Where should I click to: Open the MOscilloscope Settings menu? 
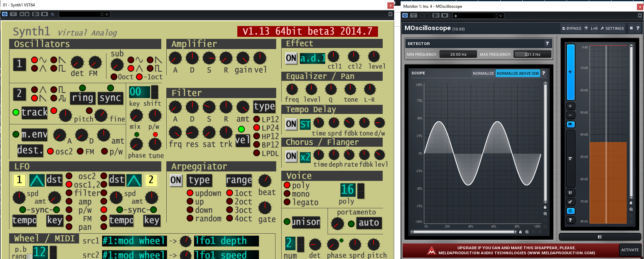612,28
